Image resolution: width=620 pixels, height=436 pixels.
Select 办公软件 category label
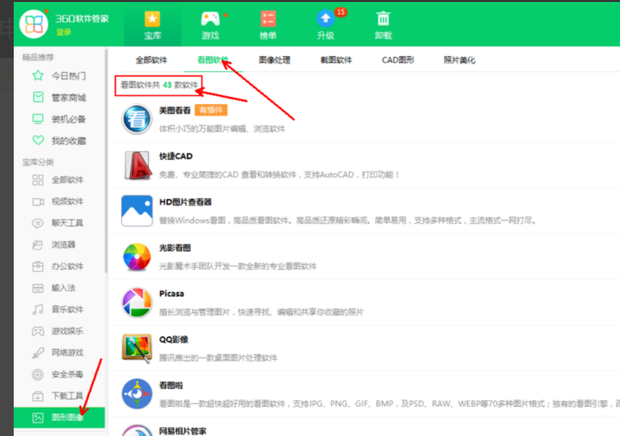[x=68, y=266]
